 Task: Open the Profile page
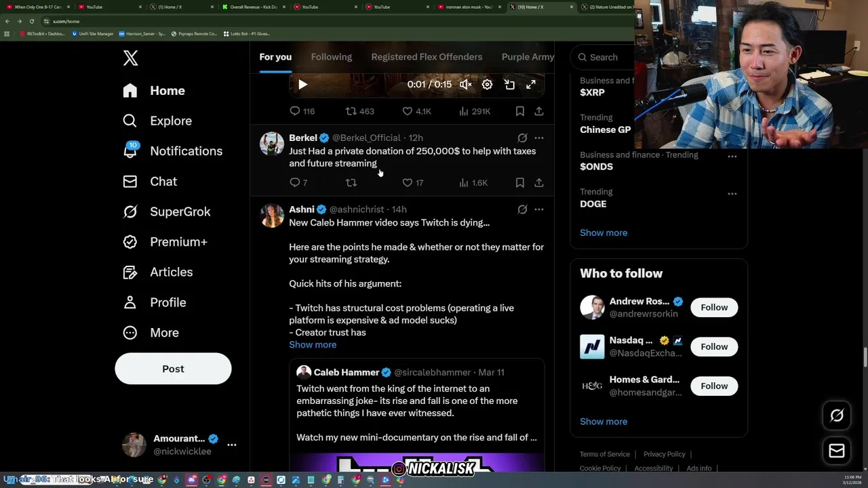click(155, 302)
